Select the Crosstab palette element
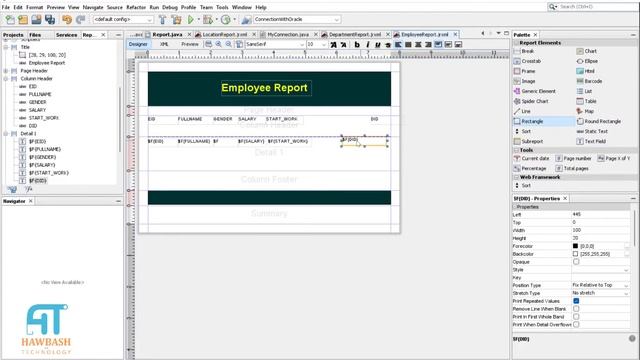This screenshot has height=360, width=640. click(531, 61)
